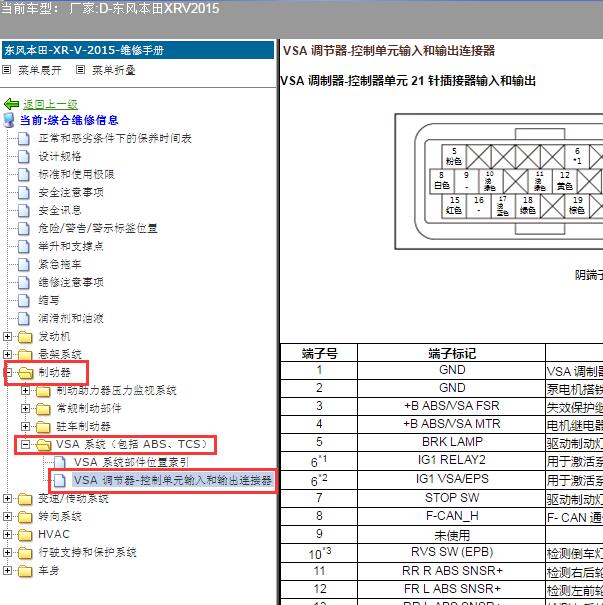Screen dimensions: 603x605
Task: Click document icon beside 紧急拖车
Action: pyautogui.click(x=24, y=264)
